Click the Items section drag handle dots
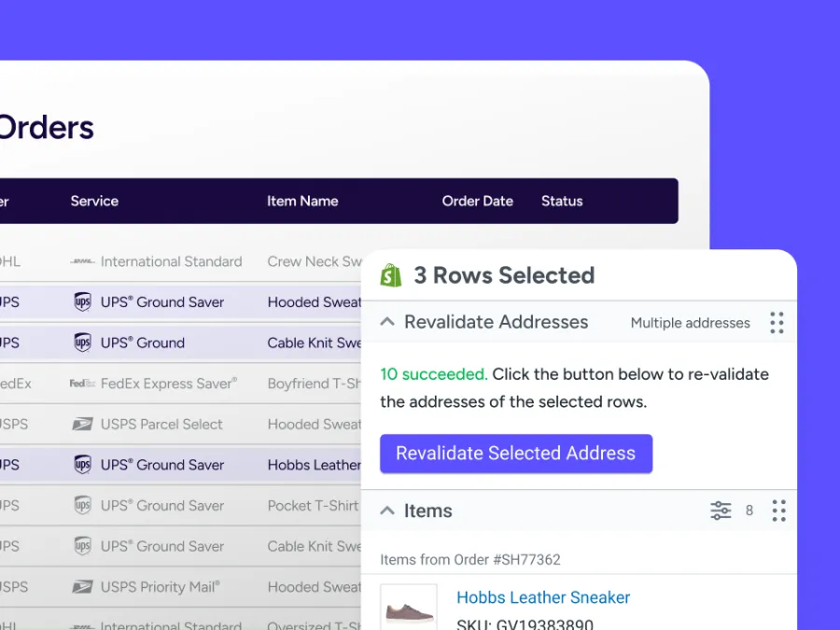 coord(778,511)
